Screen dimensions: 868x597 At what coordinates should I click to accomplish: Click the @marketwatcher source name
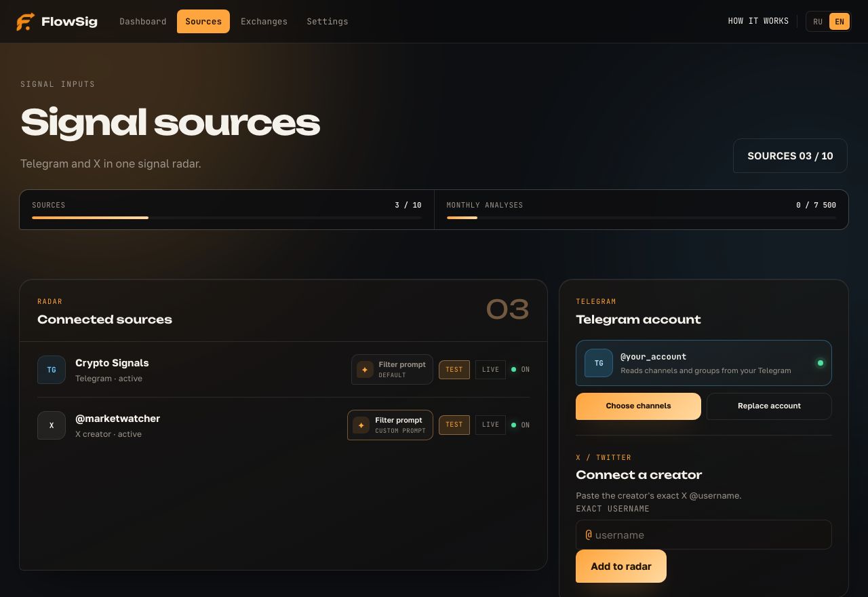pos(117,419)
